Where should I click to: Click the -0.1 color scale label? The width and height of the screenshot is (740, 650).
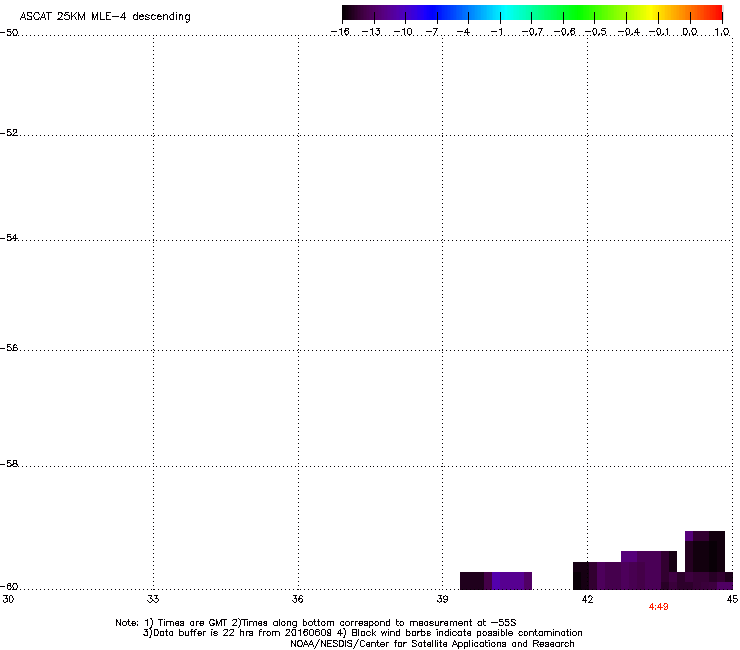click(659, 32)
